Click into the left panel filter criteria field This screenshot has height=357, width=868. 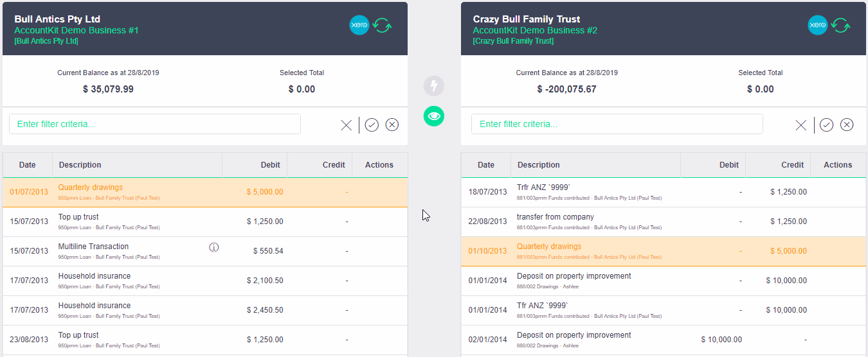point(154,124)
